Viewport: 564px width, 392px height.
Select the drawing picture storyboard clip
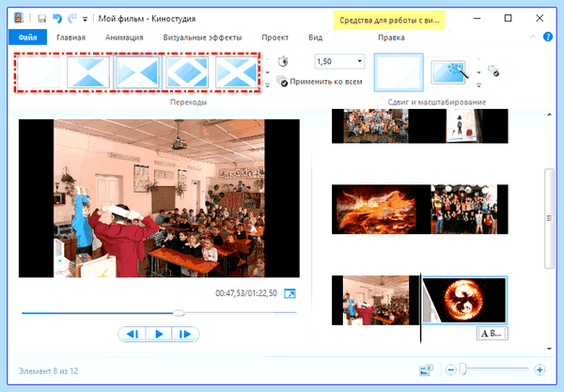(464, 126)
